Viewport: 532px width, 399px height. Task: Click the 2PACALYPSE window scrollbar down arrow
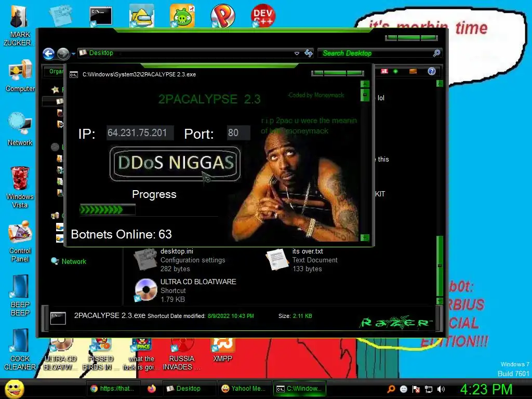(x=365, y=237)
